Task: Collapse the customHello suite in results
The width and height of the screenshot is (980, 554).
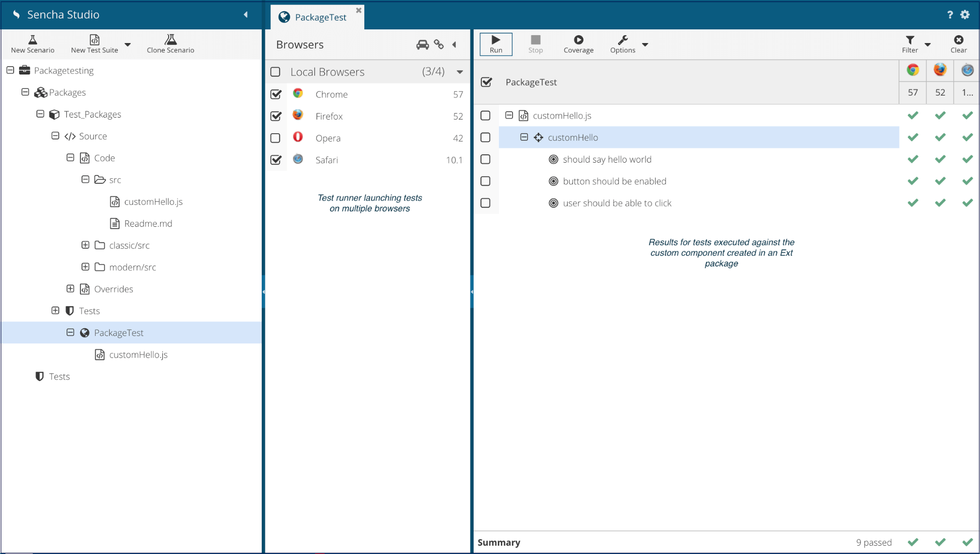Action: (524, 137)
